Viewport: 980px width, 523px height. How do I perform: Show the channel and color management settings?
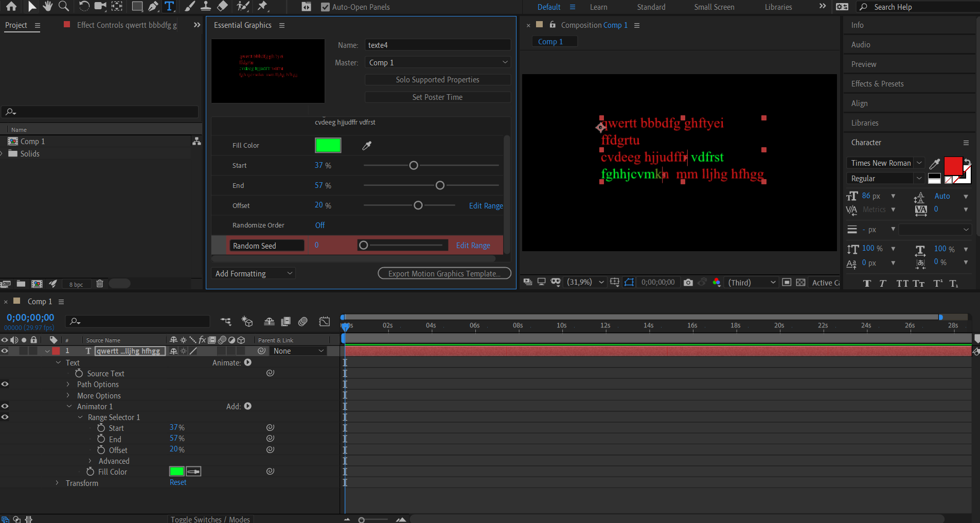(x=717, y=282)
